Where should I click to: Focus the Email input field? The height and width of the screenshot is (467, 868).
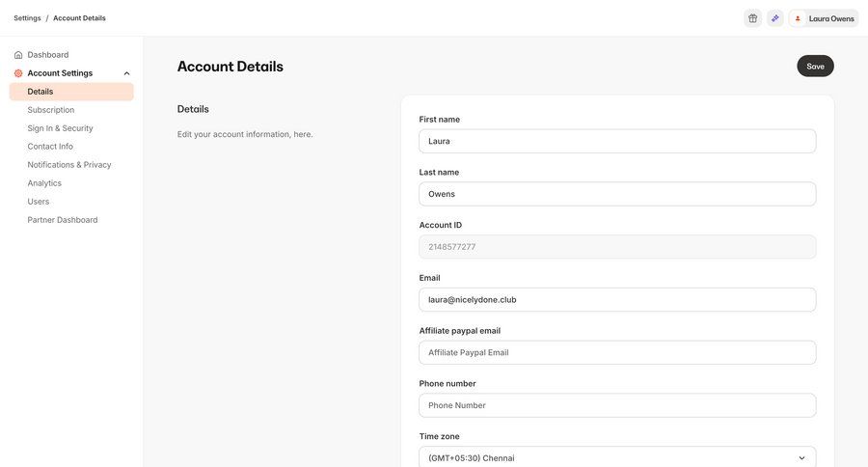(617, 300)
